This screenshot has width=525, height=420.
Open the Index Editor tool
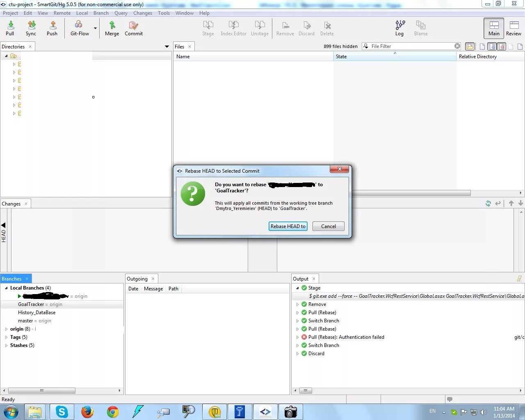tap(233, 28)
